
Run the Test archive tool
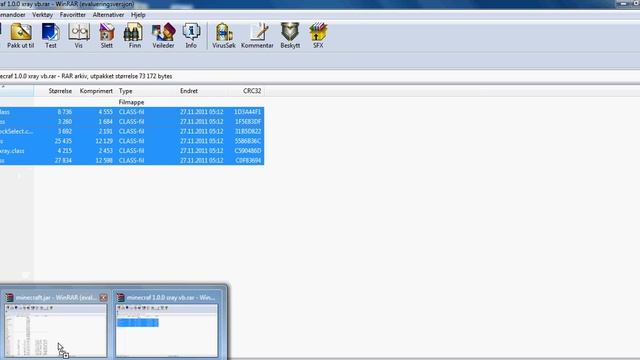[x=51, y=36]
